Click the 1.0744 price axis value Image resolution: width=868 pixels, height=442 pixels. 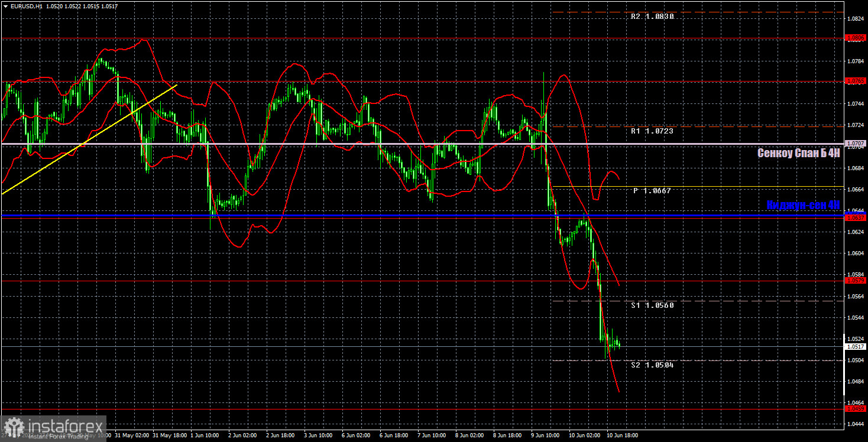[x=856, y=104]
